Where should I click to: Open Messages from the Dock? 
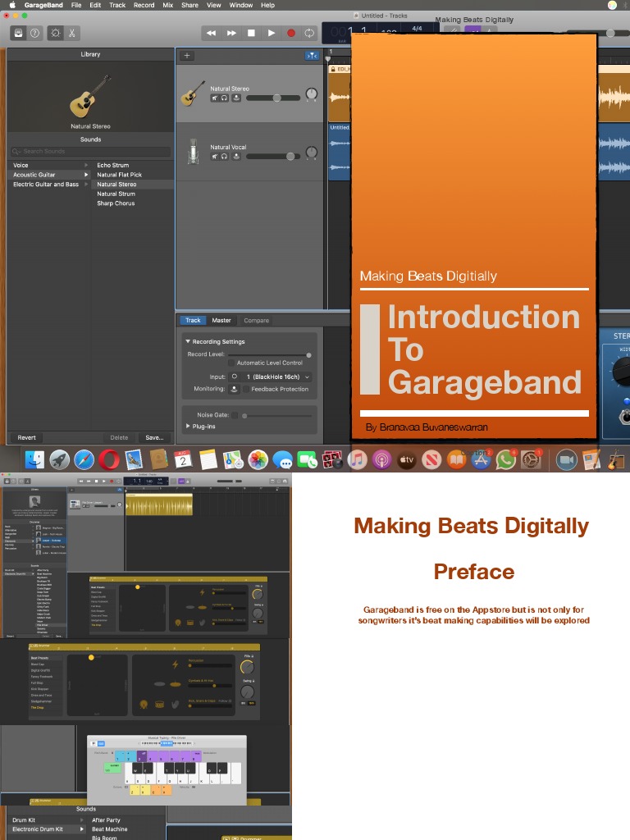(282, 459)
